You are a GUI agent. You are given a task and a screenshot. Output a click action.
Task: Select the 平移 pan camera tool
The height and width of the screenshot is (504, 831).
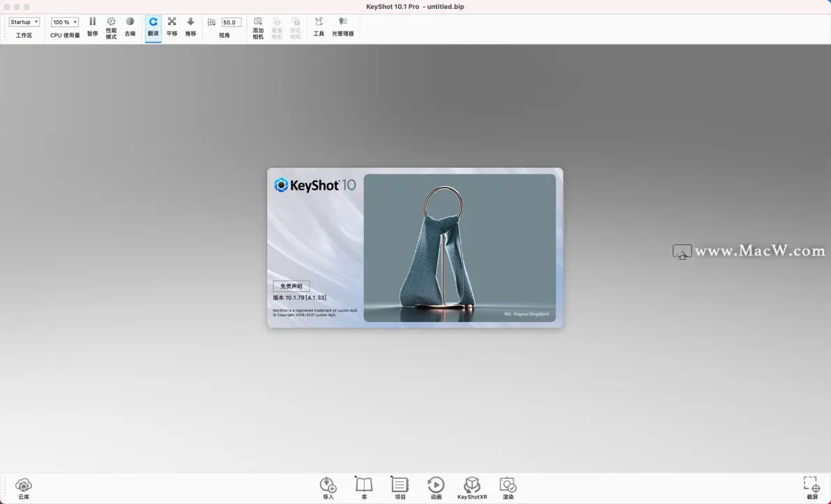point(171,27)
